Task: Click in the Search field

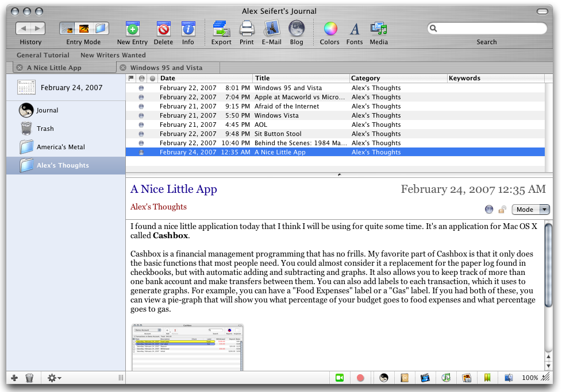Action: (x=490, y=28)
